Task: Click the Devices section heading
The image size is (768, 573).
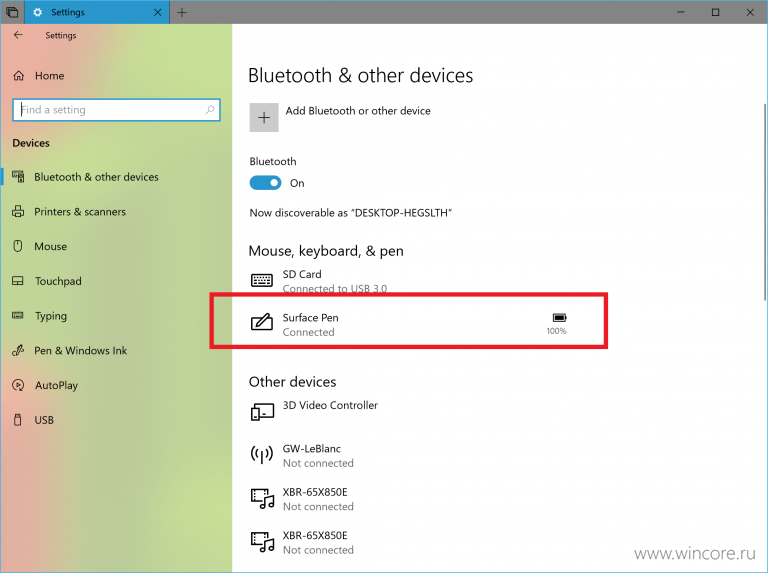Action: (x=31, y=143)
